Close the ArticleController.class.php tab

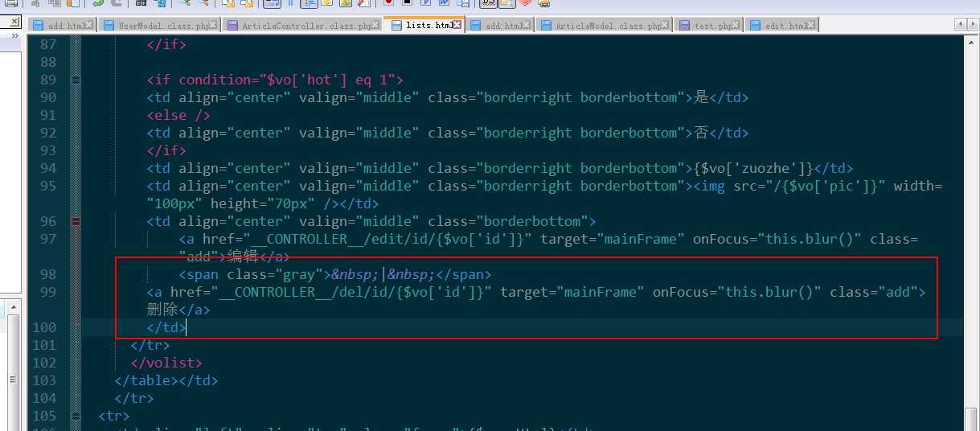(377, 26)
